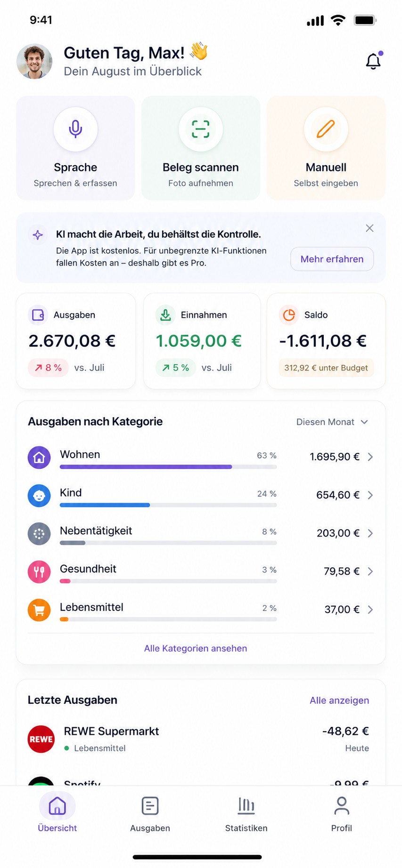Tap the microphone icon for Sprache
This screenshot has width=402, height=868.
click(x=75, y=129)
